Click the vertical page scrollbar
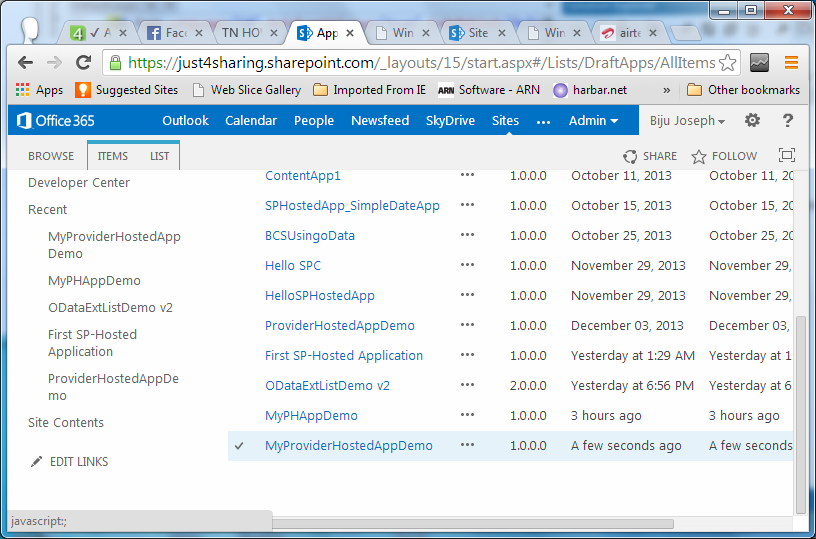The height and width of the screenshot is (539, 816). pyautogui.click(x=800, y=400)
